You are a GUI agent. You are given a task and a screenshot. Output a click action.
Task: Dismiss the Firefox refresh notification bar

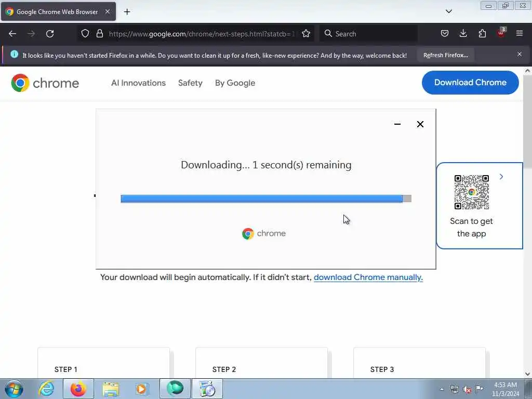[520, 54]
